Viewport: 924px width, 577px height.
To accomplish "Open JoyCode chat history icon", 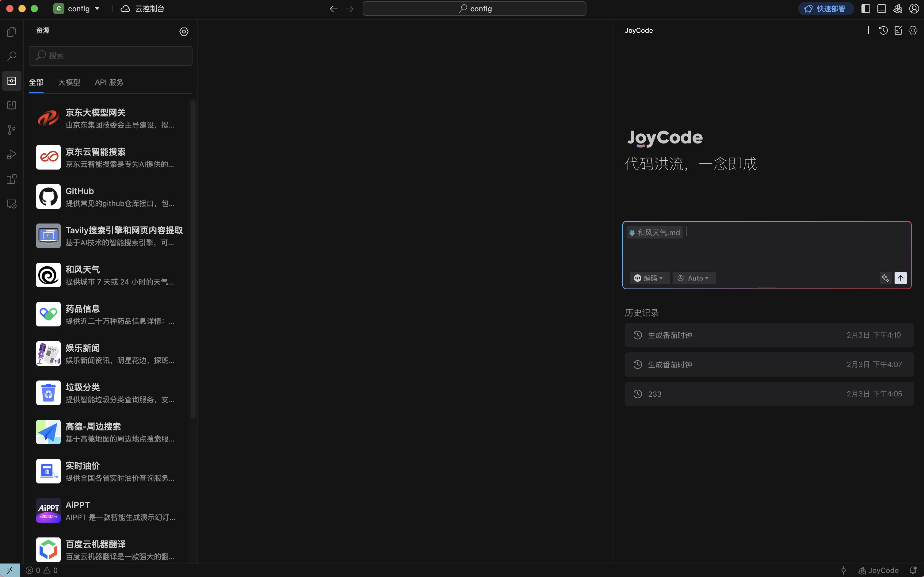I will [883, 31].
